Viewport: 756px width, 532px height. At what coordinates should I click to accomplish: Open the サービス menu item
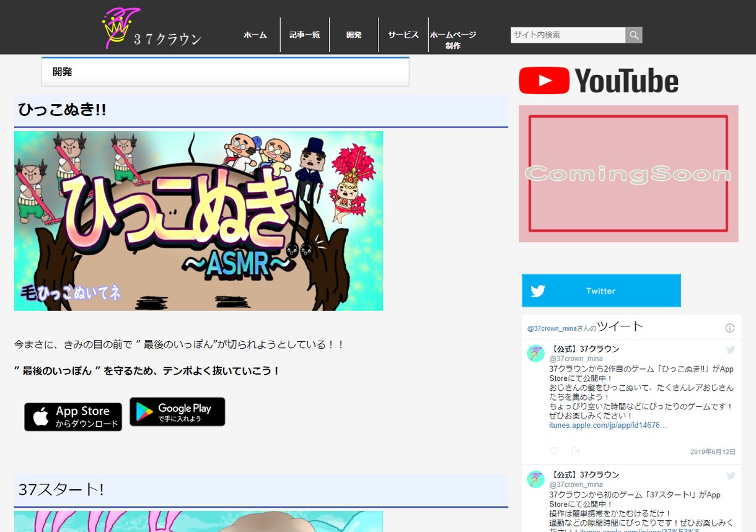pyautogui.click(x=403, y=35)
